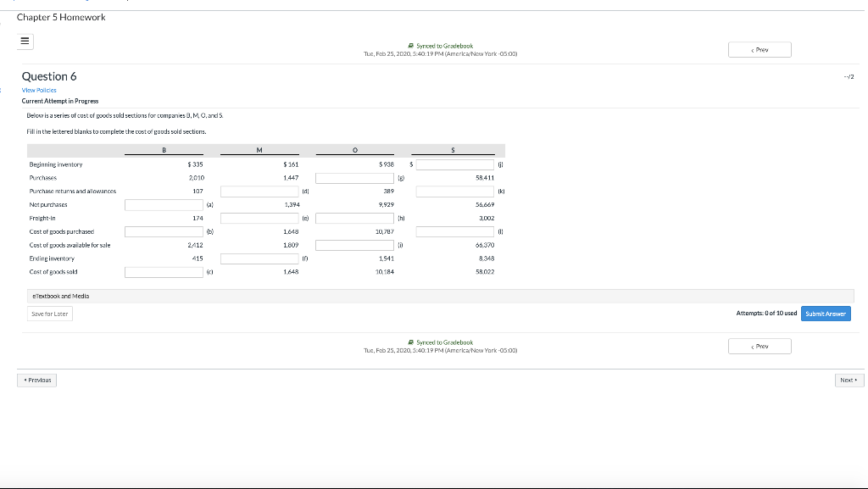Click blank (g) Purchases column O
868x489 pixels.
pos(354,177)
